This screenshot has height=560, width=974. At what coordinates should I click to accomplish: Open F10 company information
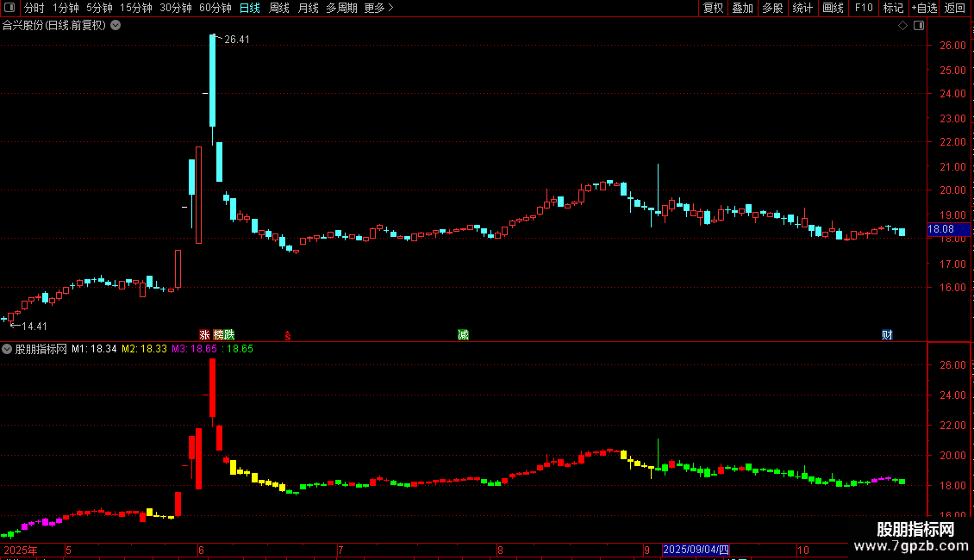tap(864, 8)
